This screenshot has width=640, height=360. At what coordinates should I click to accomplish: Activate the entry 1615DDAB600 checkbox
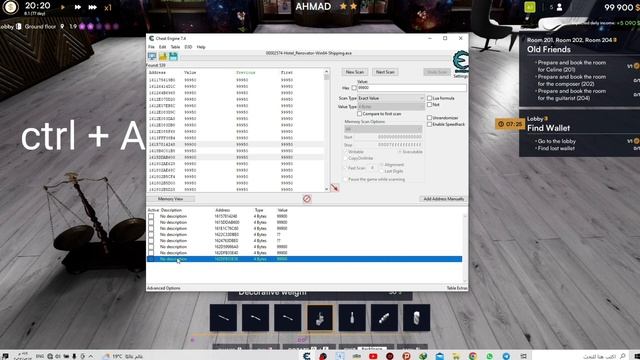point(151,222)
